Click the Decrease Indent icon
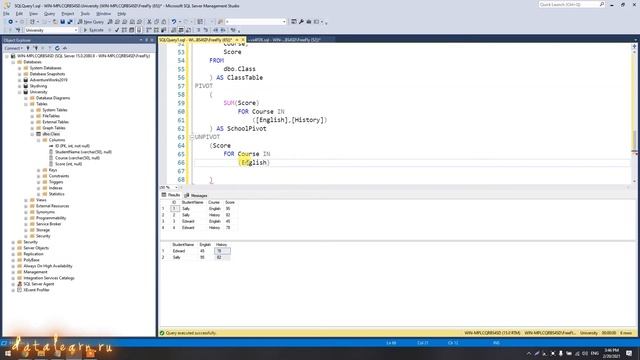Screen dimensions: 640x360 tap(216, 30)
